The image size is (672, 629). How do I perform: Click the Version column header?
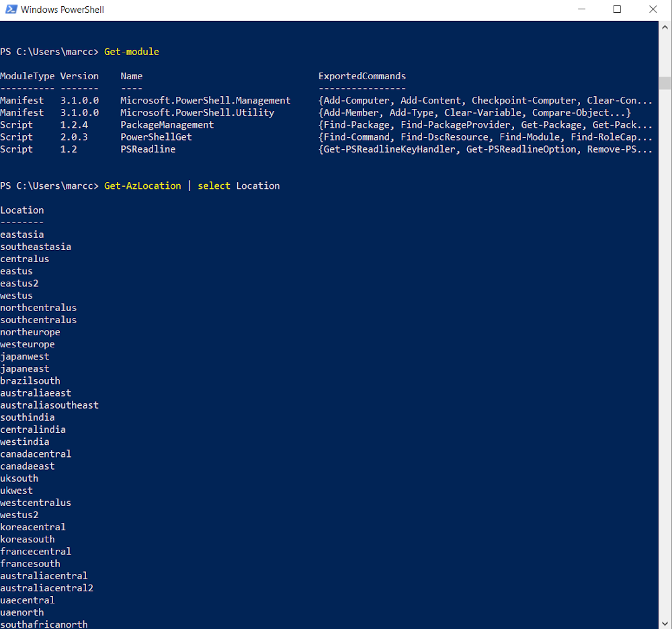[x=79, y=75]
